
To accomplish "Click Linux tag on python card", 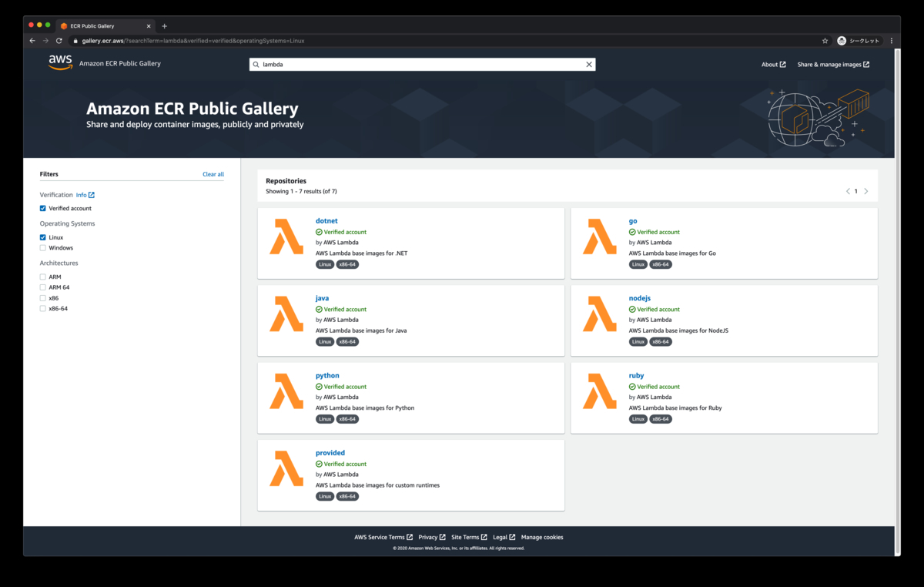I will [325, 419].
